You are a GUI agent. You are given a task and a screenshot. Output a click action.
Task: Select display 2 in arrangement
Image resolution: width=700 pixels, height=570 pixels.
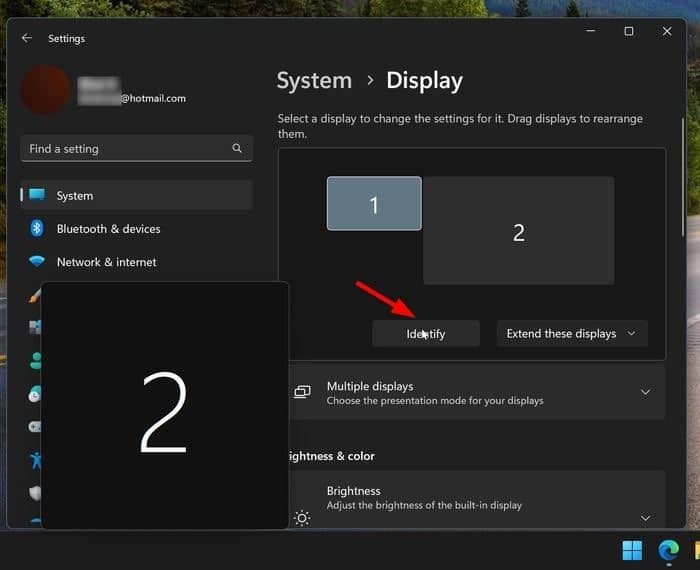[519, 230]
